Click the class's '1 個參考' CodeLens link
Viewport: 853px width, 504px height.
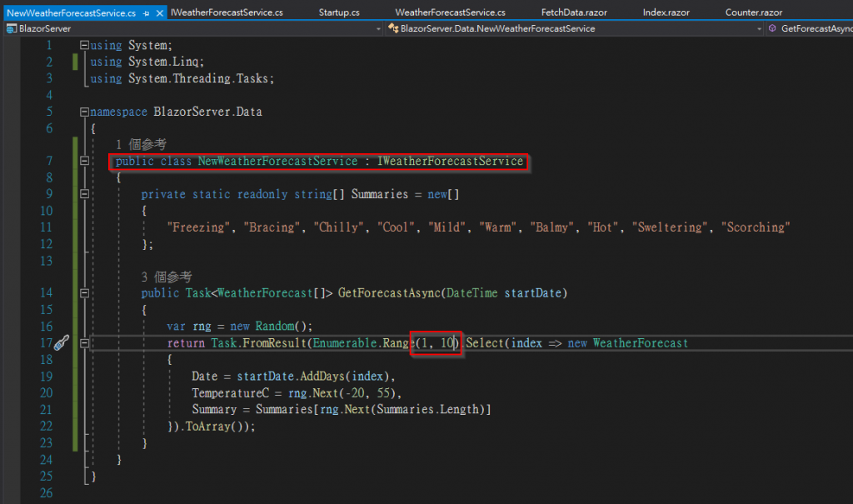(141, 144)
